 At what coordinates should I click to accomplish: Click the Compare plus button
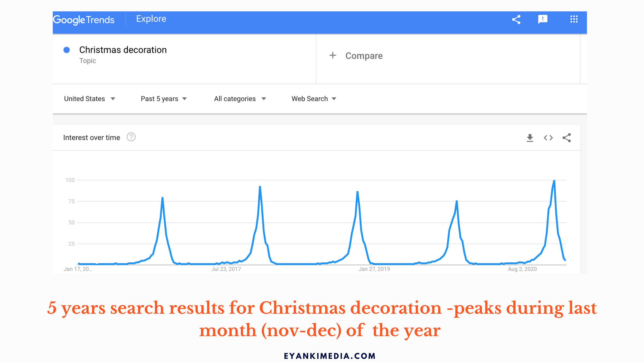[332, 55]
